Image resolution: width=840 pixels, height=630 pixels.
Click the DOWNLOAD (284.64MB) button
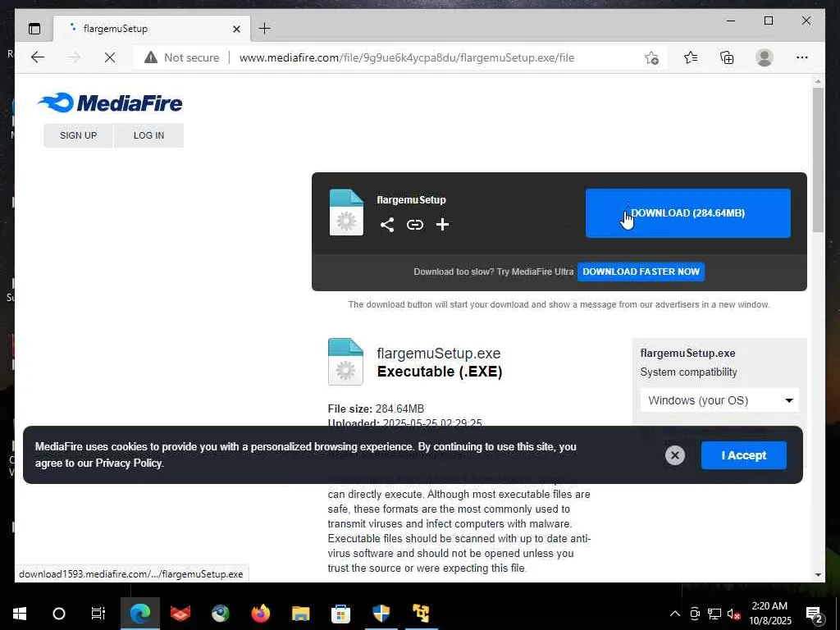click(688, 213)
